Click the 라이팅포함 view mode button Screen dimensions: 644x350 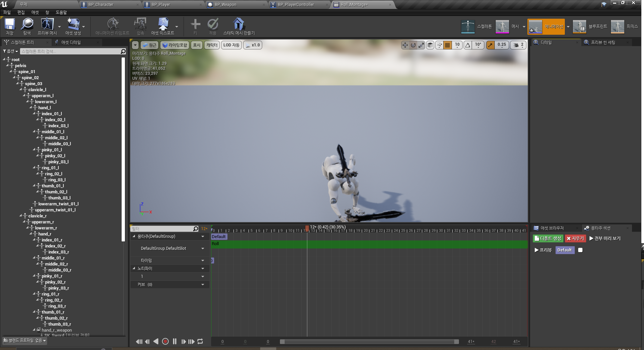[175, 45]
